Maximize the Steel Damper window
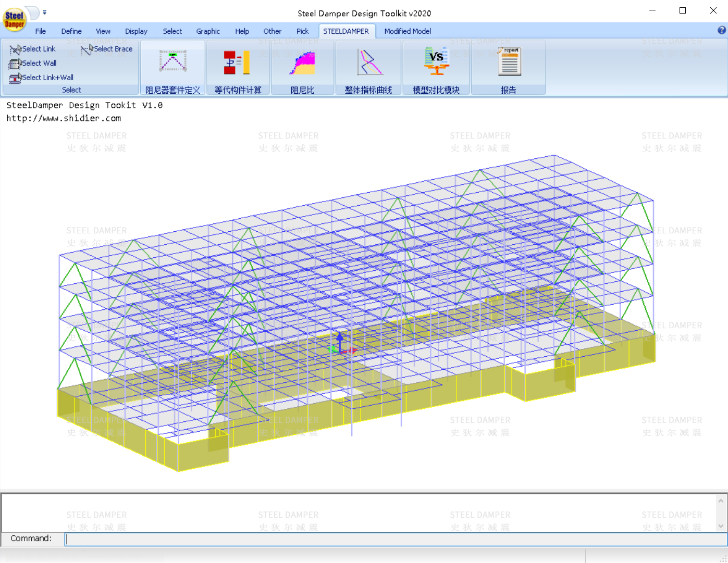The width and height of the screenshot is (728, 563). pos(683,10)
